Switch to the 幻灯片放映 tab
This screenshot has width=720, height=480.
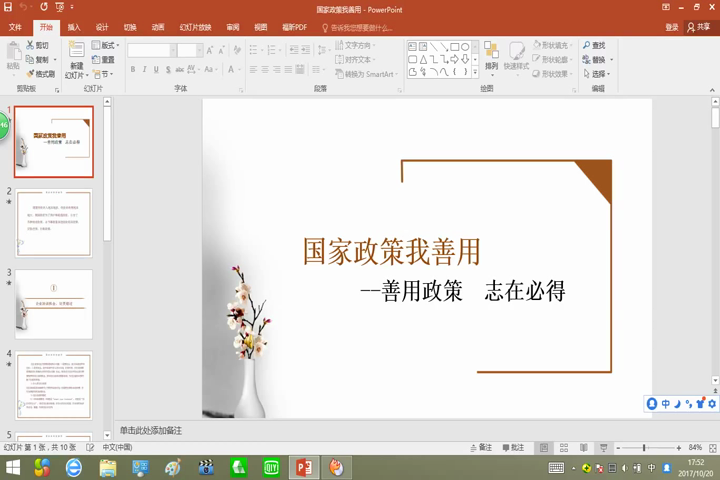click(195, 27)
